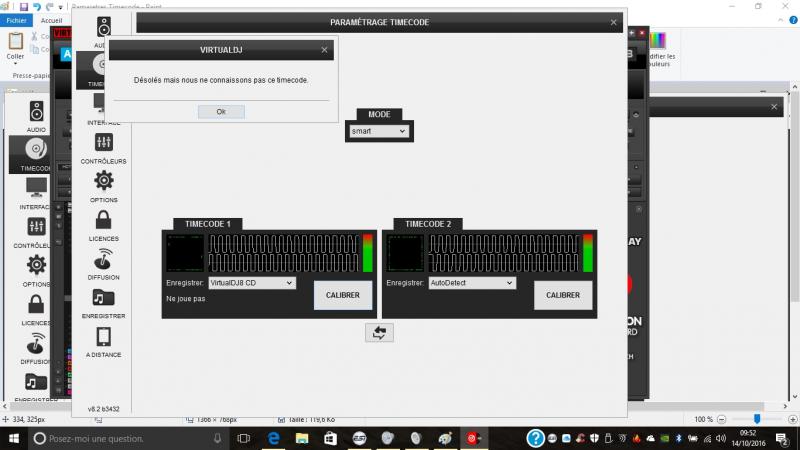This screenshot has height=450, width=800.
Task: Click the Coller paste button in Paint
Action: pos(15,47)
